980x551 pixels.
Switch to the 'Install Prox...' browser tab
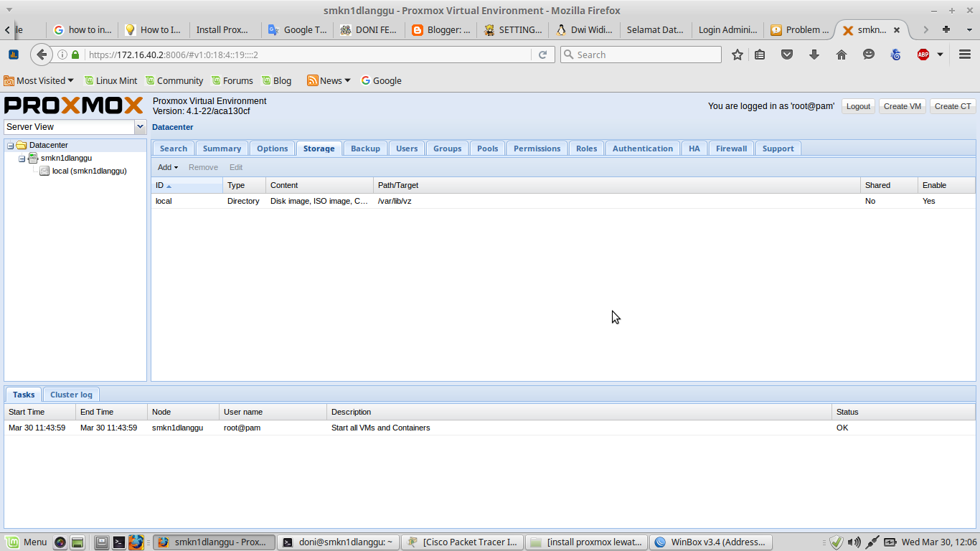224,29
